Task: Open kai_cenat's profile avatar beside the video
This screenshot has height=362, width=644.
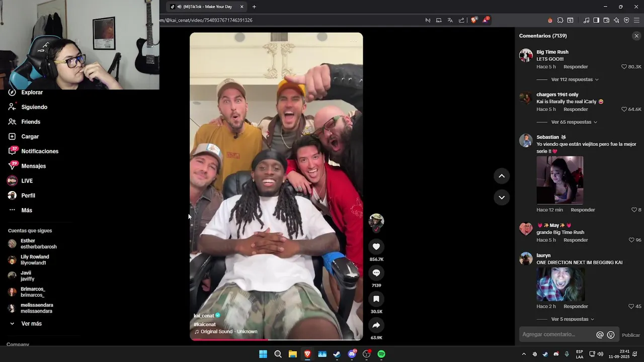Action: click(376, 221)
